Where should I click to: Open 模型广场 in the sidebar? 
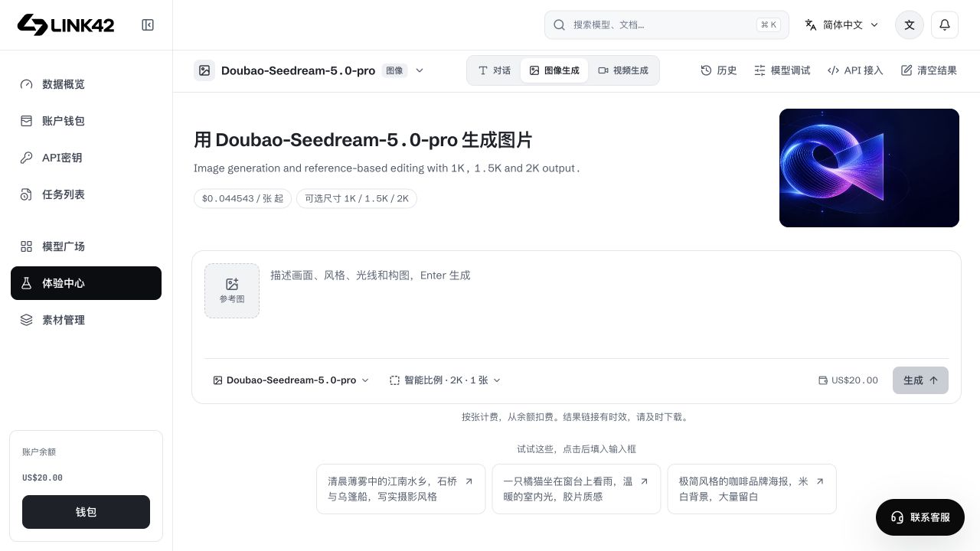point(86,246)
